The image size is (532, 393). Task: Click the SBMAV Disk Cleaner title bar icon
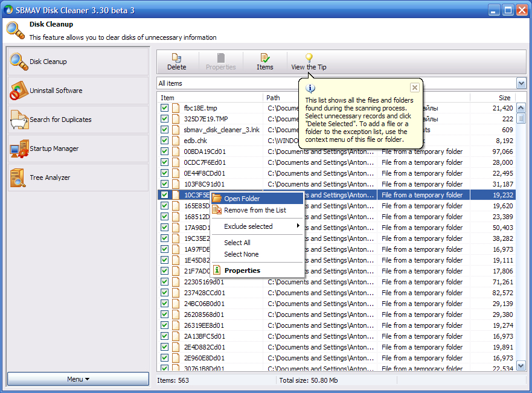tap(8, 10)
